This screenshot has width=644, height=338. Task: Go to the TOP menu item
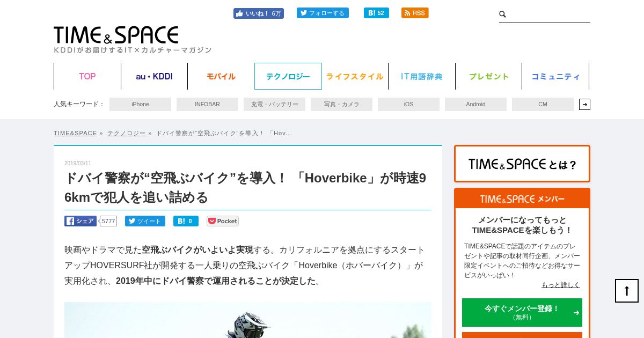(87, 76)
